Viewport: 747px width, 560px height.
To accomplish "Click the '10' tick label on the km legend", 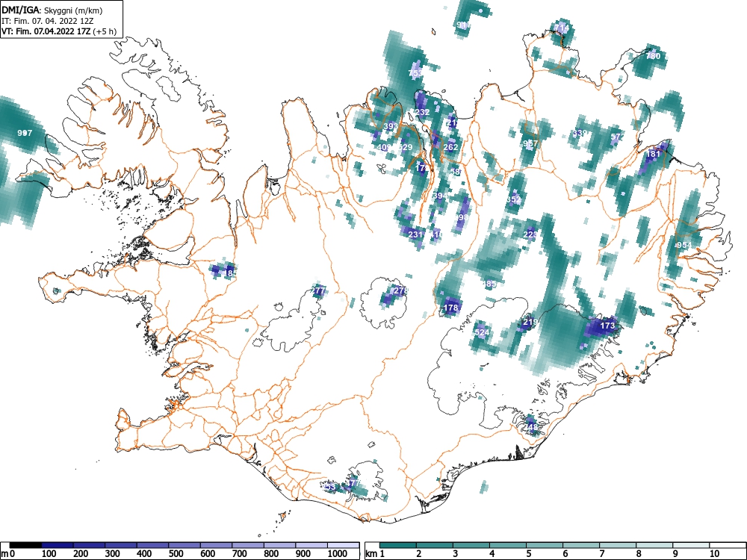I will (713, 554).
